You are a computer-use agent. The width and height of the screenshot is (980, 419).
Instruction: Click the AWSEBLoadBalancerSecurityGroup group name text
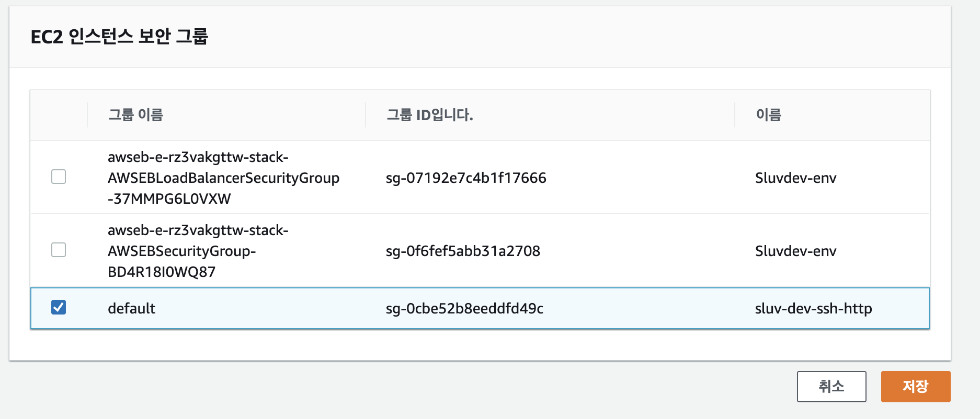[x=223, y=178]
